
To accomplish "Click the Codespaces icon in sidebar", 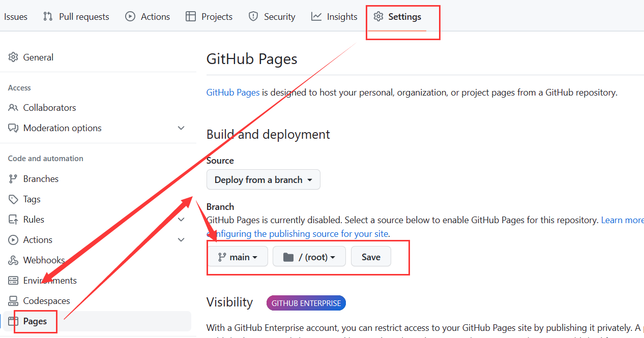I will (x=13, y=301).
